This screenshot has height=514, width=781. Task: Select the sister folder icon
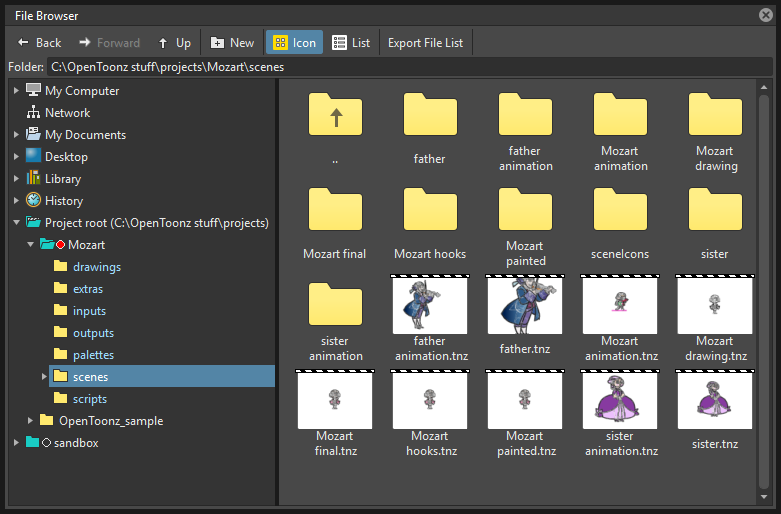click(715, 209)
